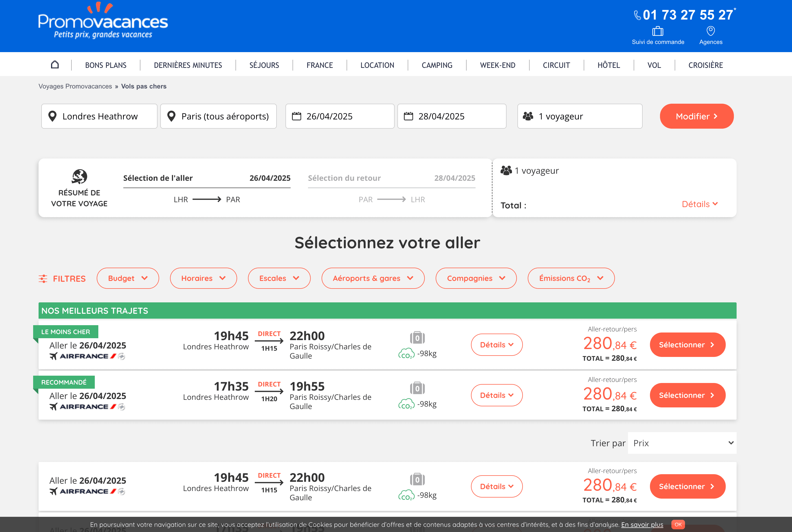Open BONS PLANS menu
This screenshot has width=792, height=532.
click(106, 65)
